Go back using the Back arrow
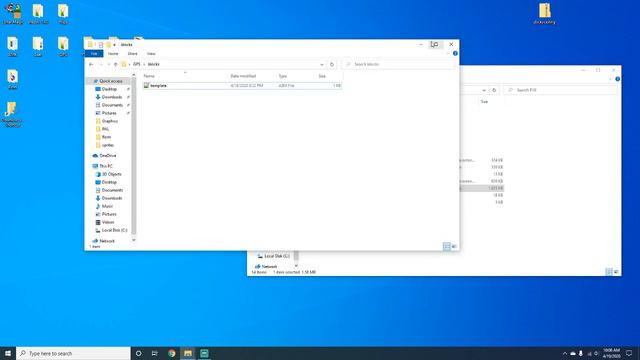Screen dimensions: 640x360 tap(91, 64)
